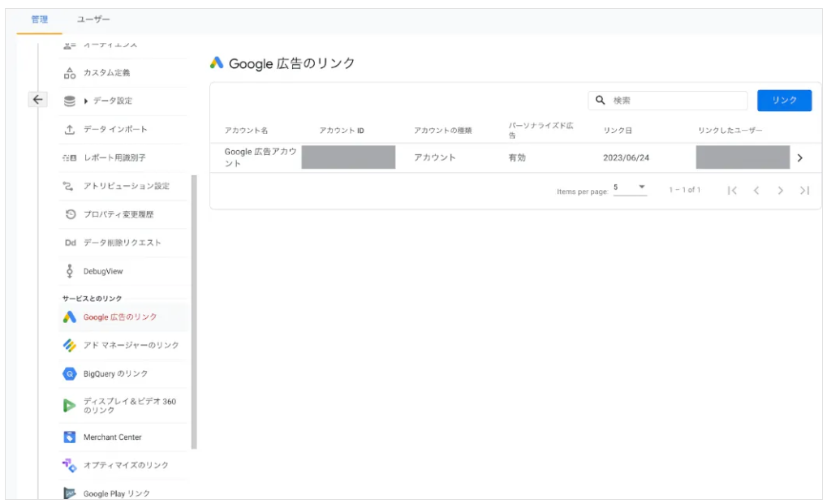Click the blue リンク button
Image resolution: width=827 pixels, height=504 pixels.
tap(784, 101)
